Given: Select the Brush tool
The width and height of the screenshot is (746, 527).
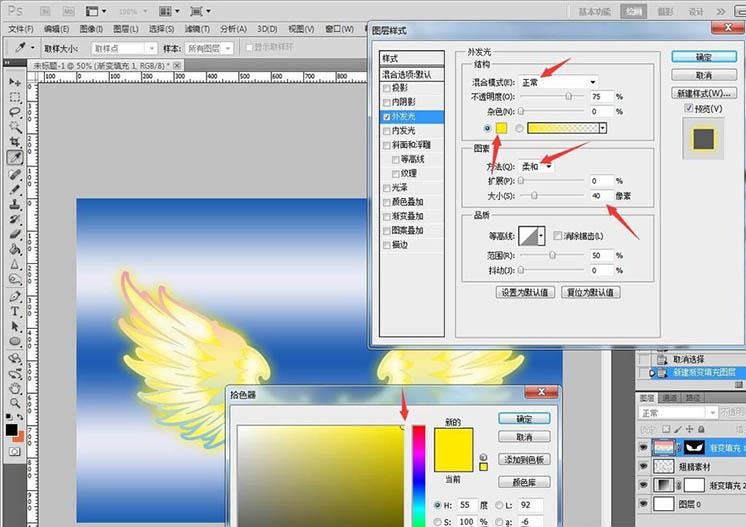Looking at the screenshot, I should [15, 189].
